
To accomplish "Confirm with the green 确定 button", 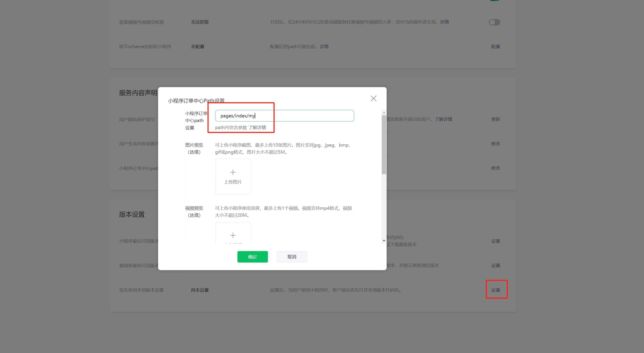I will click(x=252, y=257).
